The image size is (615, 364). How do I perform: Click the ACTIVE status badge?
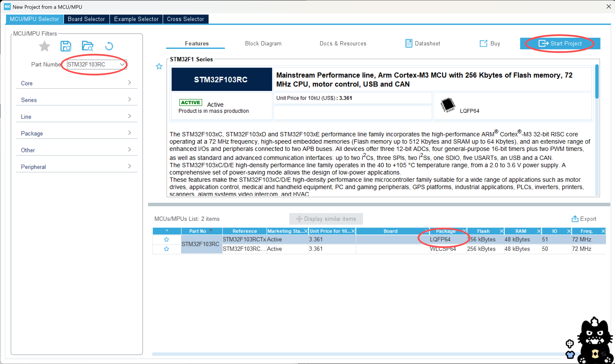pyautogui.click(x=191, y=102)
